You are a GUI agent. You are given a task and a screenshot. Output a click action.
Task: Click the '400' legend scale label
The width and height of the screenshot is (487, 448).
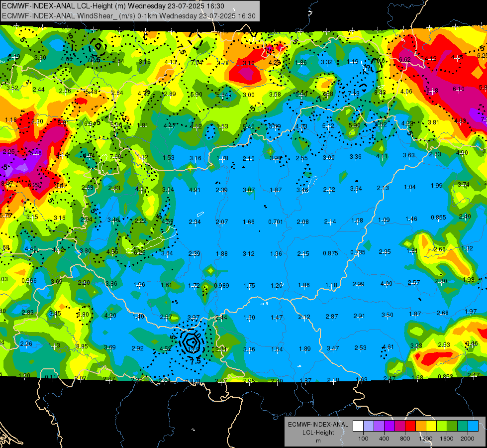tap(384, 439)
